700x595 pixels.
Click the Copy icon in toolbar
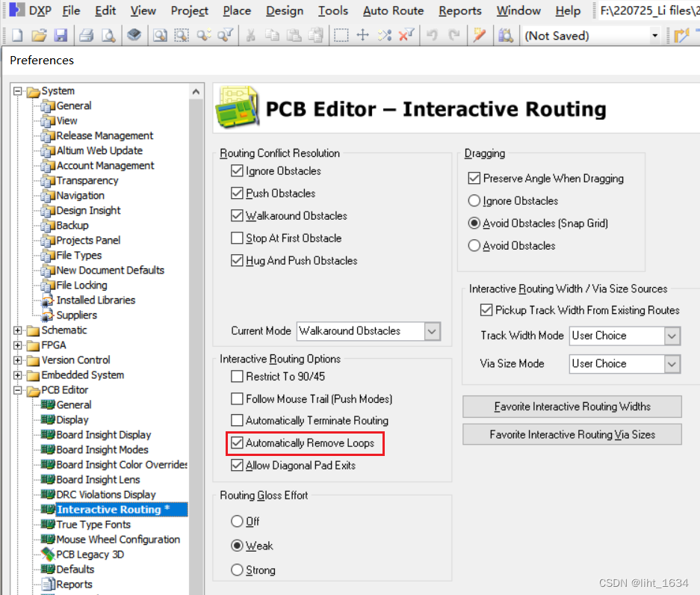tap(273, 35)
